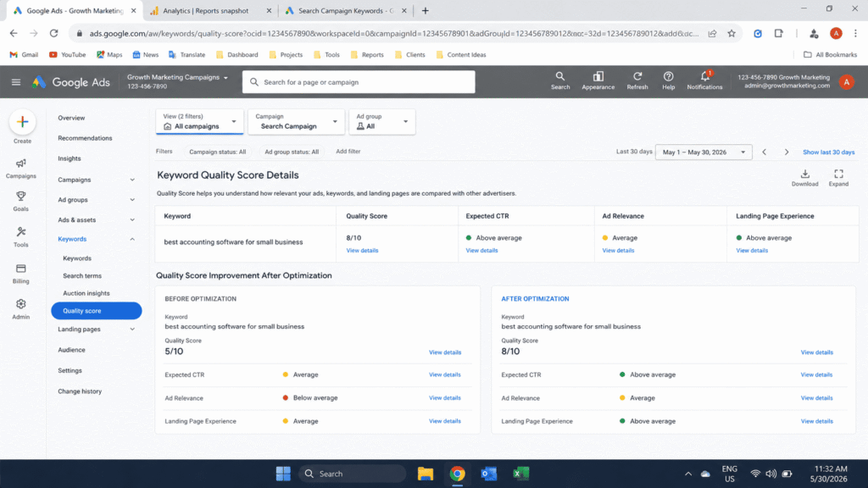Switch to Search Campaign Keywords tab
Screen dimensions: 868x488
(x=346, y=10)
